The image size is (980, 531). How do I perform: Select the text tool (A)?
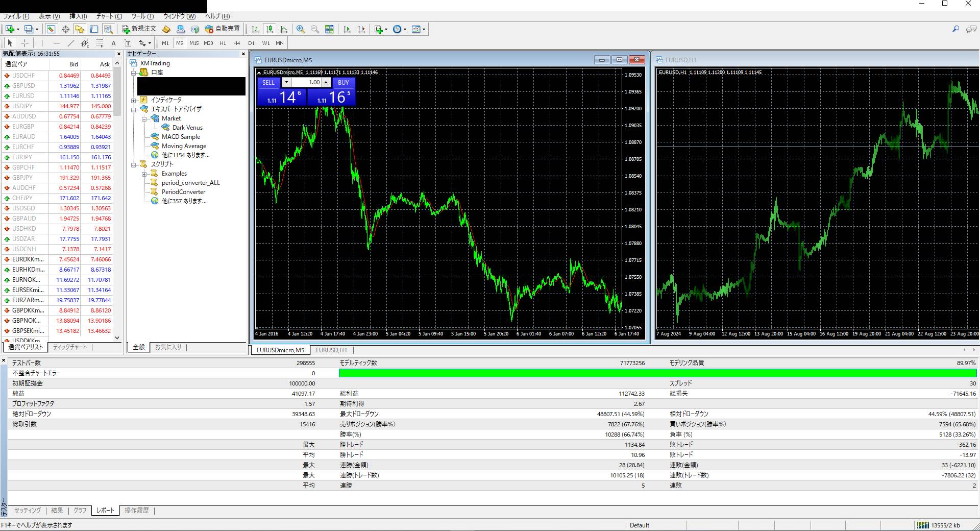(x=113, y=43)
